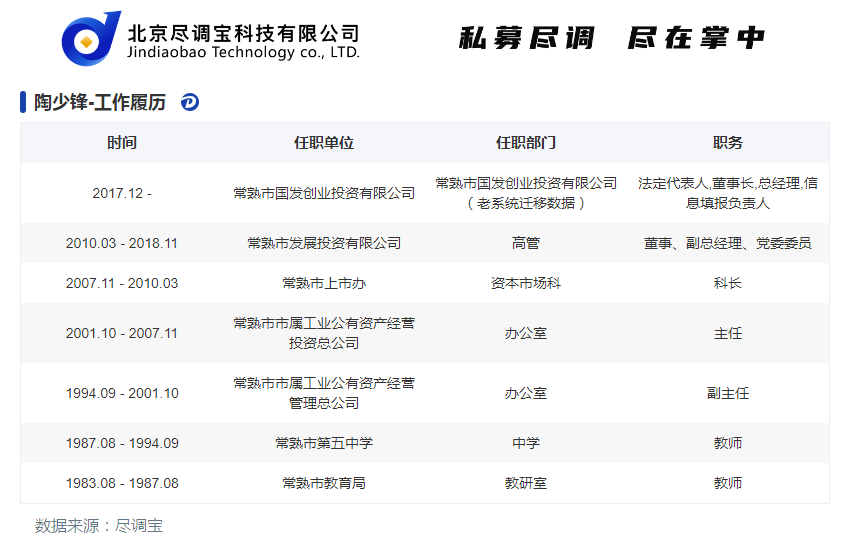Screen dimensions: 850x545
Task: Click 办公室 in the 1994.09 row
Action: pyautogui.click(x=526, y=393)
